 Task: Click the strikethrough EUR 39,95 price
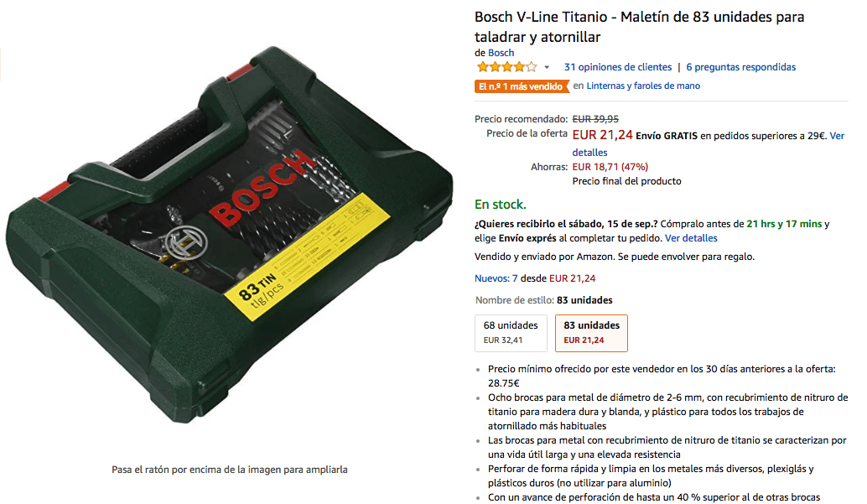[x=595, y=119]
